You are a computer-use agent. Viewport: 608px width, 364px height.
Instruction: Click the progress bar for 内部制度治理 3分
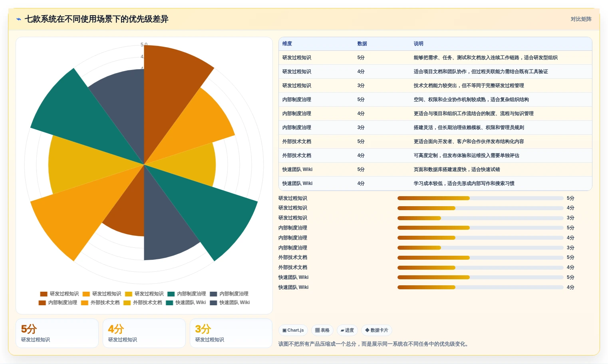481,248
